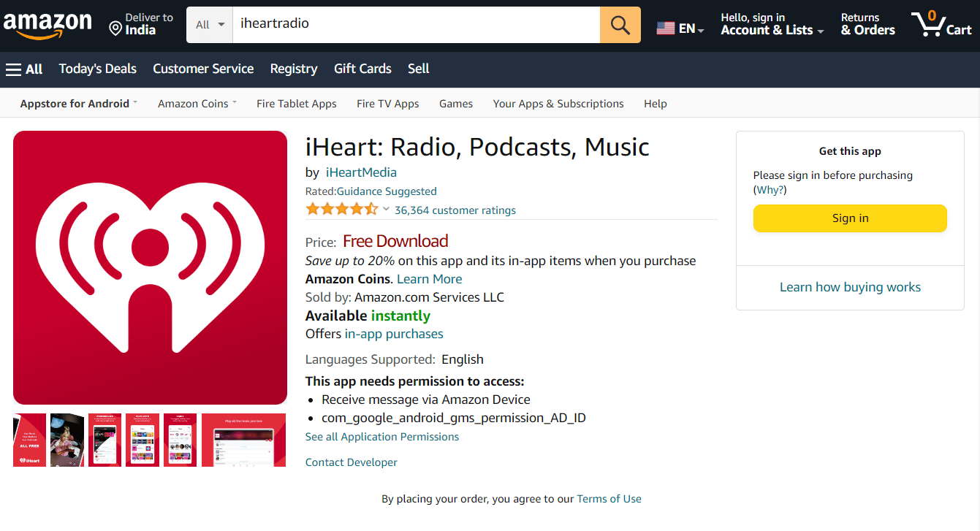
Task: Click the search magnifier icon
Action: [x=620, y=24]
